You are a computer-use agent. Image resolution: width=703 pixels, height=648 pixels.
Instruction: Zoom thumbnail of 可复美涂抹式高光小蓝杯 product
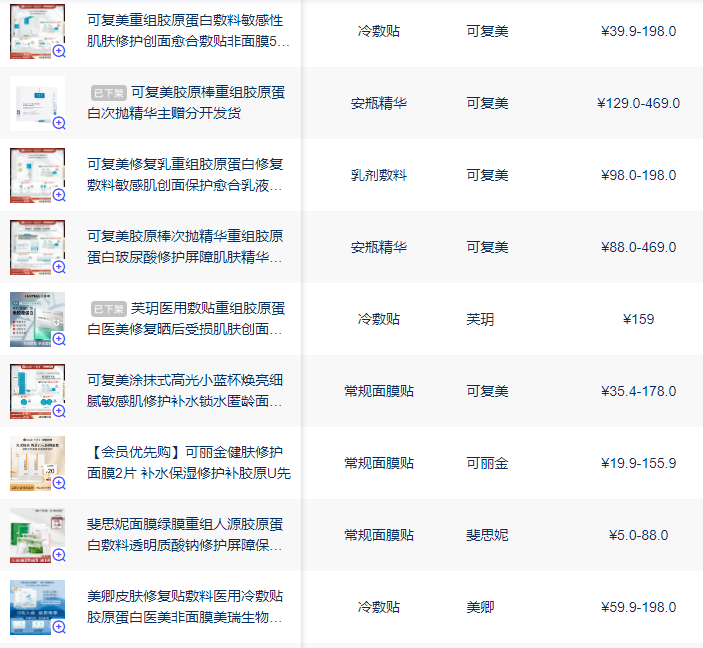coord(59,411)
